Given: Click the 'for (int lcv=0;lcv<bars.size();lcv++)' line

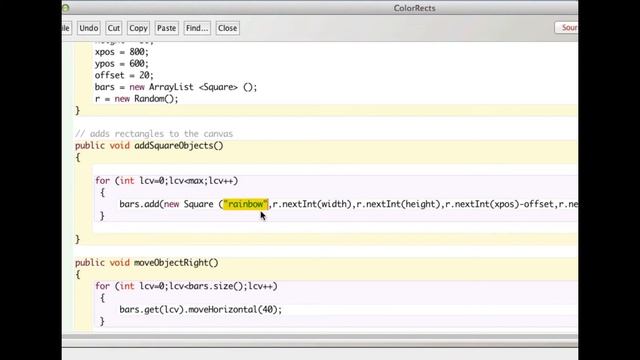Looking at the screenshot, I should coord(186,286).
